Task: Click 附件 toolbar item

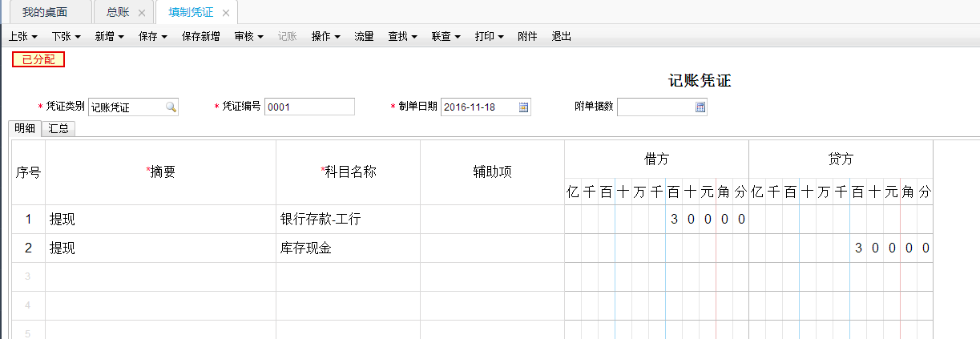Action: [528, 36]
